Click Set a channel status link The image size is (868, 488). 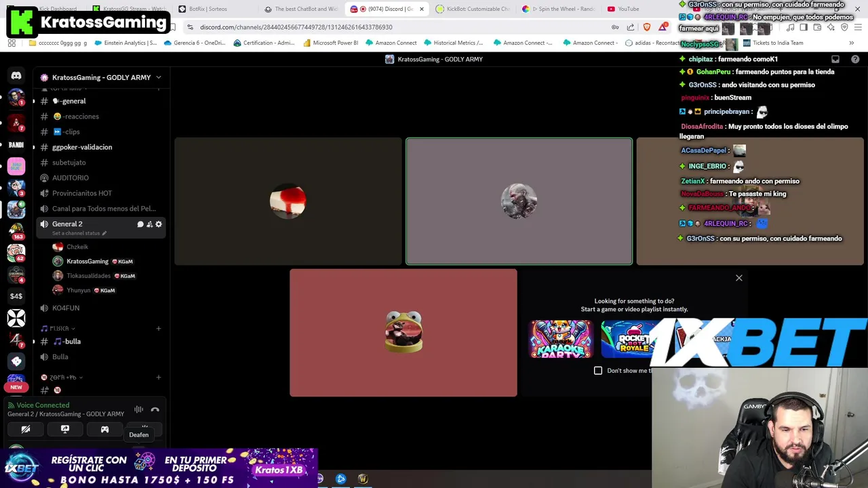pos(79,233)
